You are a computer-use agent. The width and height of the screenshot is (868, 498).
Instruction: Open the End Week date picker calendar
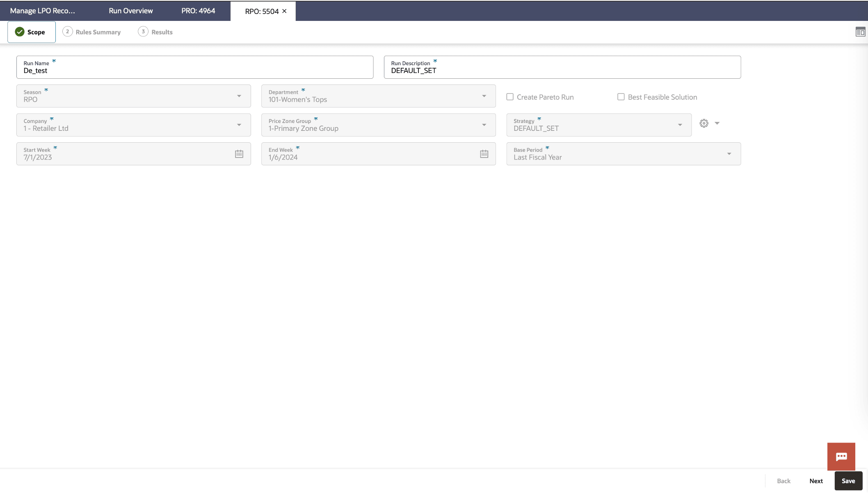tap(484, 154)
